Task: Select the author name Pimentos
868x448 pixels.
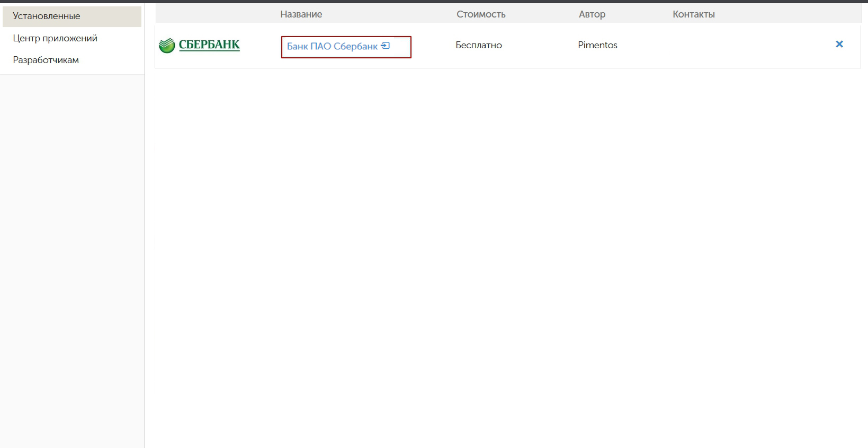Action: click(x=597, y=45)
